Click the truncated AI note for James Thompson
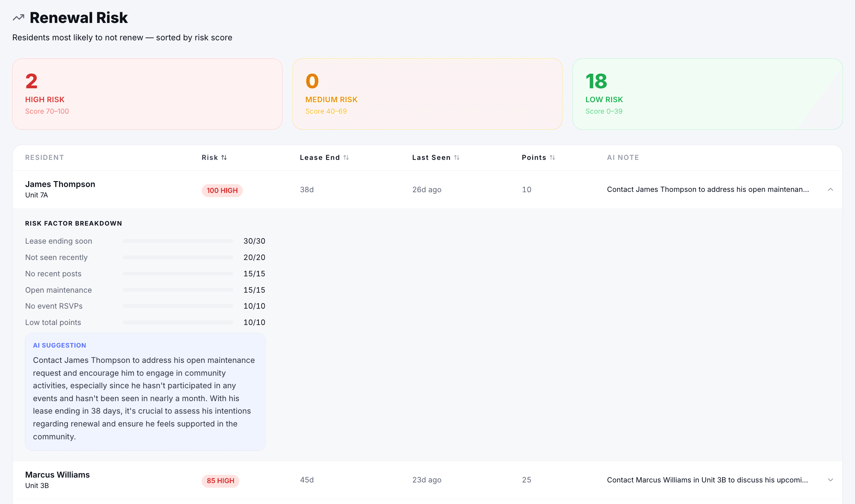855x504 pixels. (708, 189)
